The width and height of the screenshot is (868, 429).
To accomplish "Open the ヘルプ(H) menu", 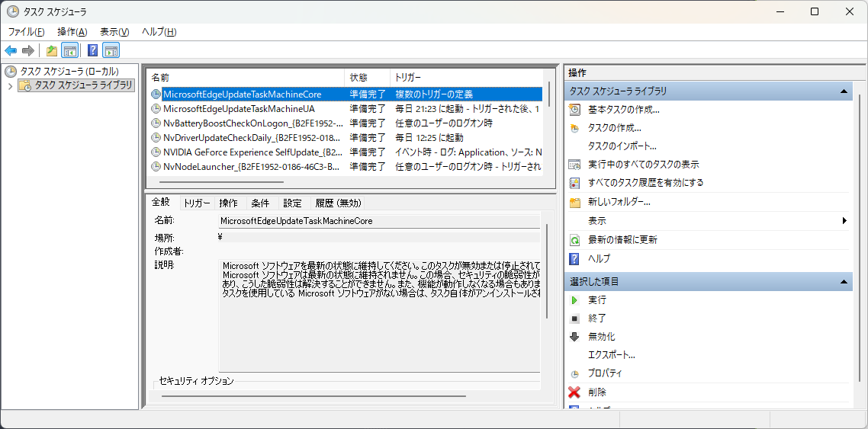I will (x=159, y=32).
